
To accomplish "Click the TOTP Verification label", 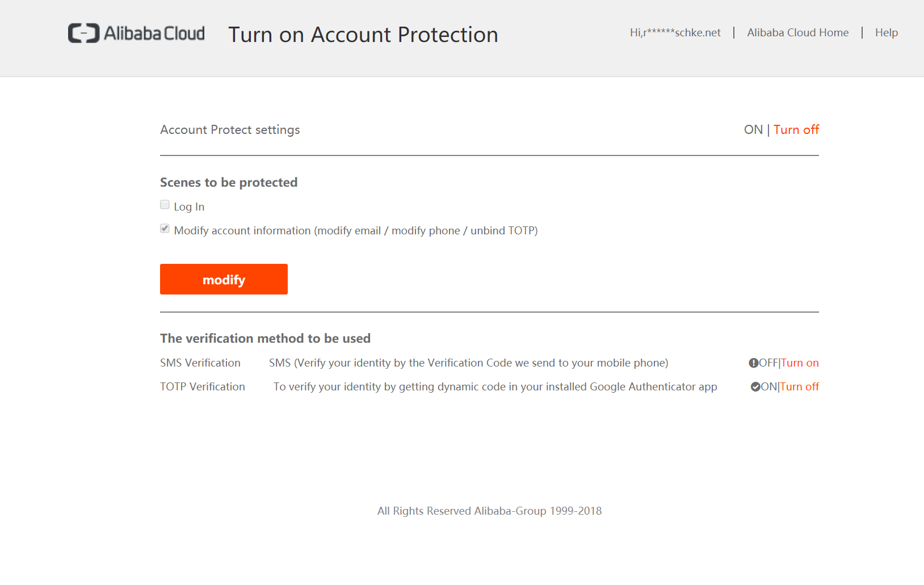I will [x=203, y=386].
